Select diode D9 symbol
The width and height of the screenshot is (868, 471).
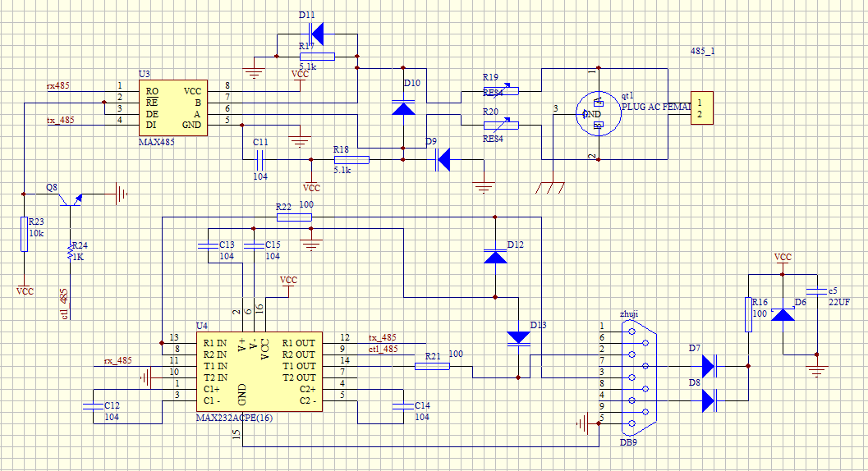point(443,159)
